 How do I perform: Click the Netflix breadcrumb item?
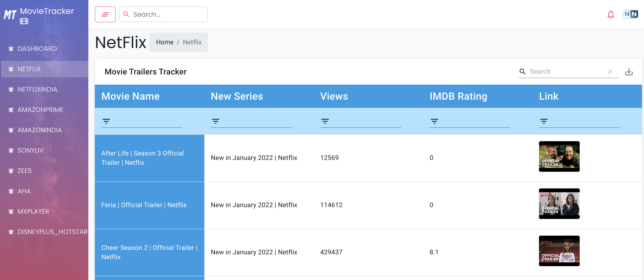[192, 42]
